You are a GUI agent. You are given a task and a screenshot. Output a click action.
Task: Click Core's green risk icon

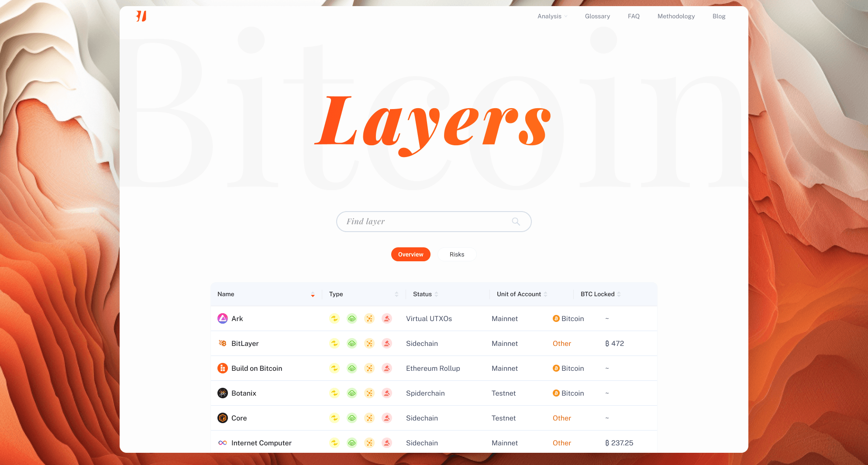point(352,418)
